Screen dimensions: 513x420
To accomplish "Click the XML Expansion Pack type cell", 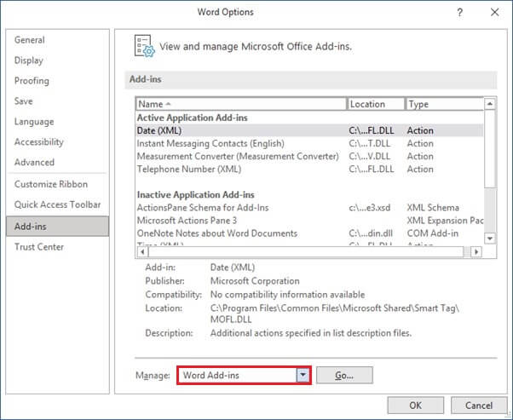I will coord(445,221).
